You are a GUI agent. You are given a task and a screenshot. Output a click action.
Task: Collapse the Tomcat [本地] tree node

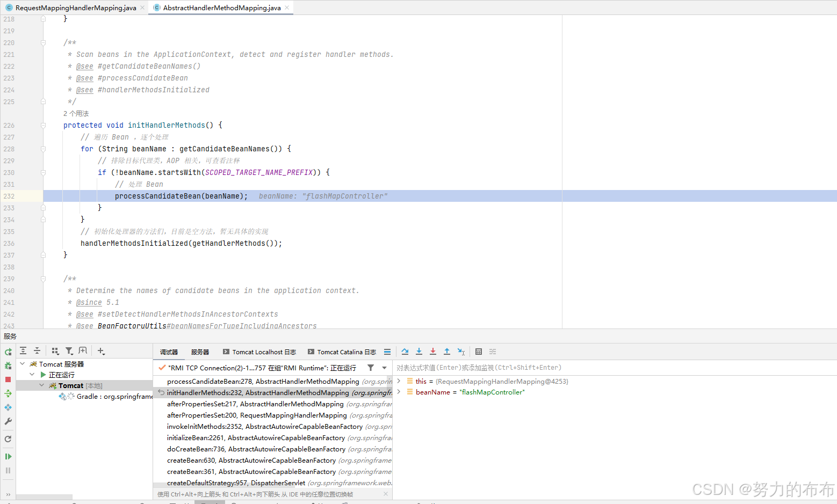click(42, 385)
